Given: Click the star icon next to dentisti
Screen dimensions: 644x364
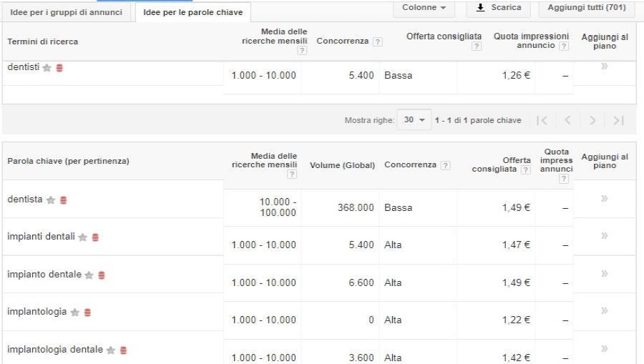Looking at the screenshot, I should tap(47, 68).
